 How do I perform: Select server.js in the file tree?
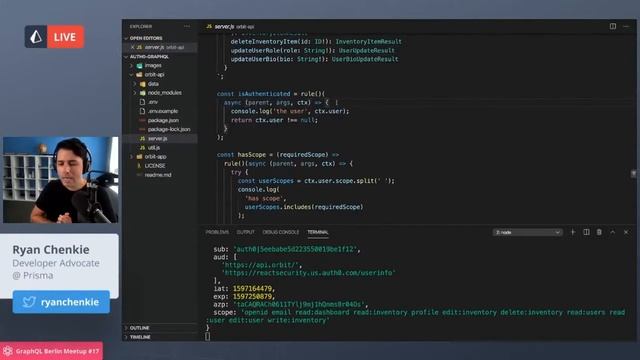[157, 139]
